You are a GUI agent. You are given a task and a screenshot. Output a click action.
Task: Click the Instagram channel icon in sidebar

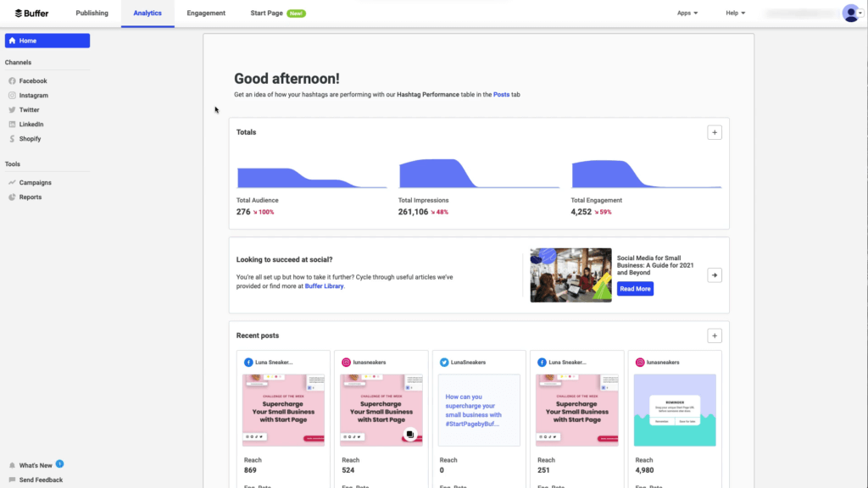point(12,95)
